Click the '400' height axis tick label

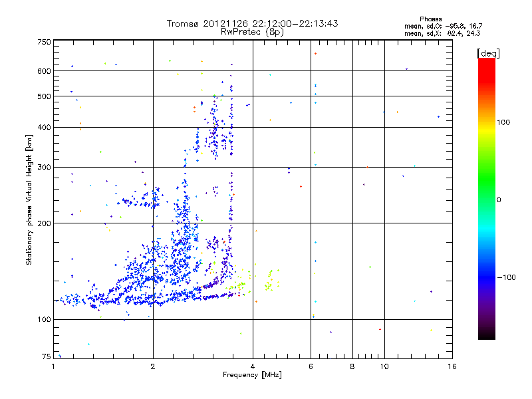[44, 127]
